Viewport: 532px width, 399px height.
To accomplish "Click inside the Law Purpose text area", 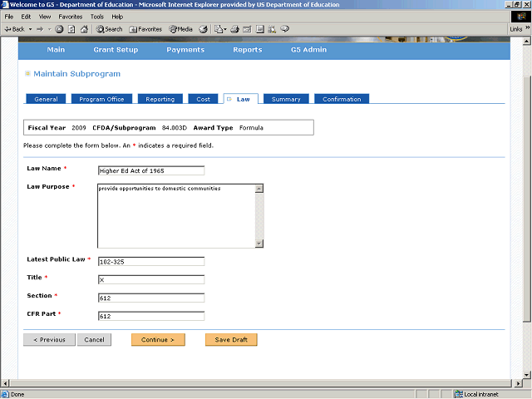I will (x=176, y=216).
